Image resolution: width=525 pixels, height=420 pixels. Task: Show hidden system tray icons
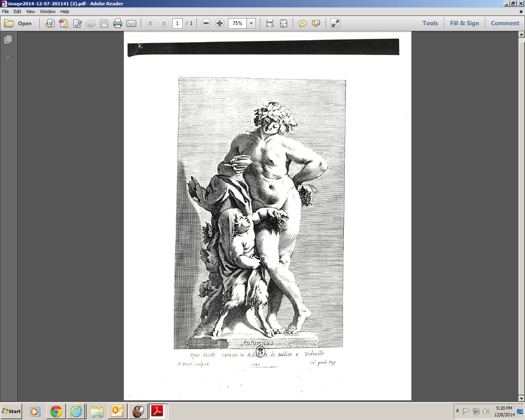tap(457, 411)
